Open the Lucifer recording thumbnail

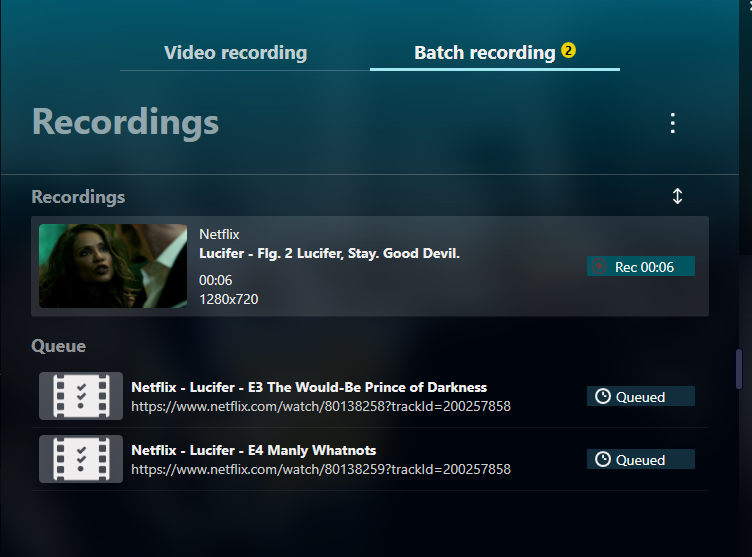click(113, 266)
